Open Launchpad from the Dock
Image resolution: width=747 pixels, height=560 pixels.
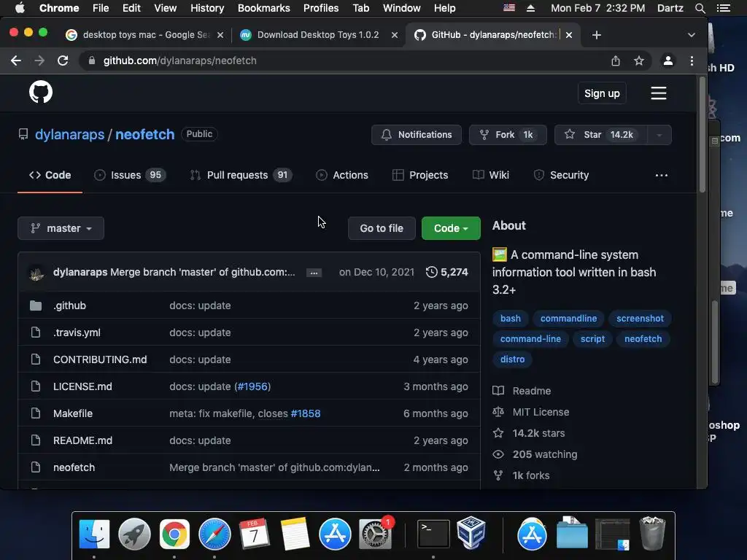point(134,534)
